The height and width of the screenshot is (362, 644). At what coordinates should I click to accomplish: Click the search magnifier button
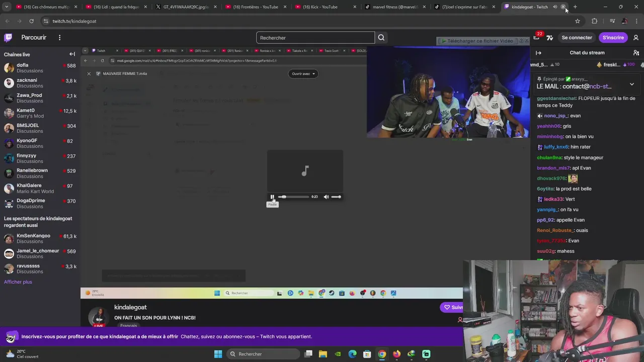point(381,38)
